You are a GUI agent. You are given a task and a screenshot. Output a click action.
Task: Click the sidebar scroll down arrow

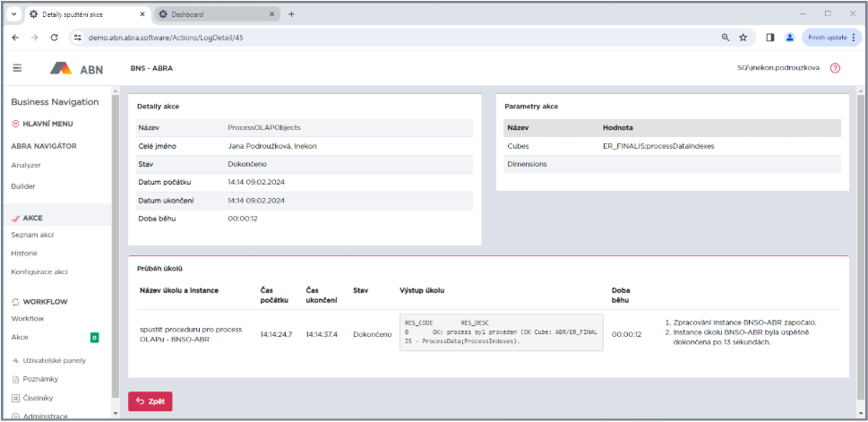click(116, 413)
